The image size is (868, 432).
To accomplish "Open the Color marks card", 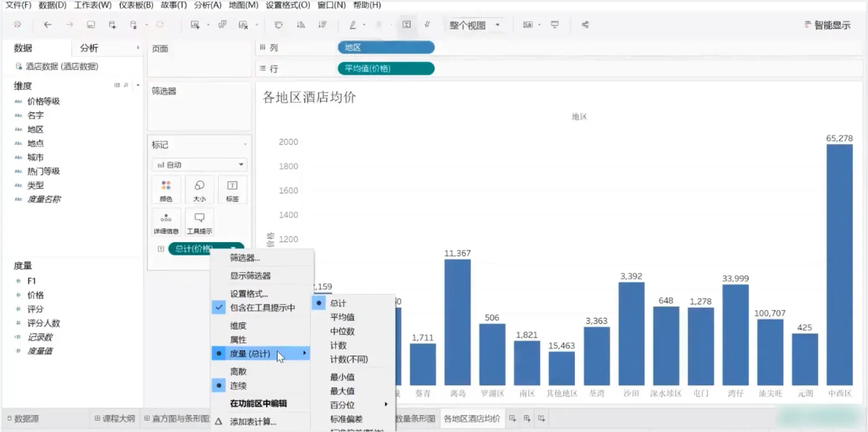I will click(166, 190).
